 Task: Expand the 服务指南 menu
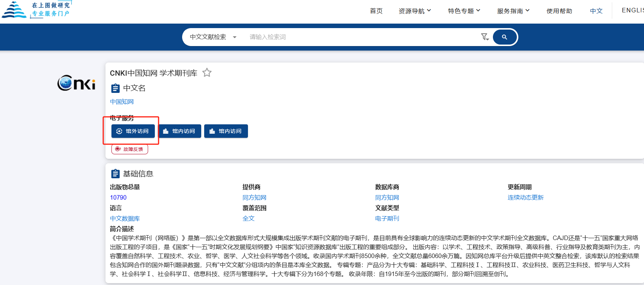point(513,11)
